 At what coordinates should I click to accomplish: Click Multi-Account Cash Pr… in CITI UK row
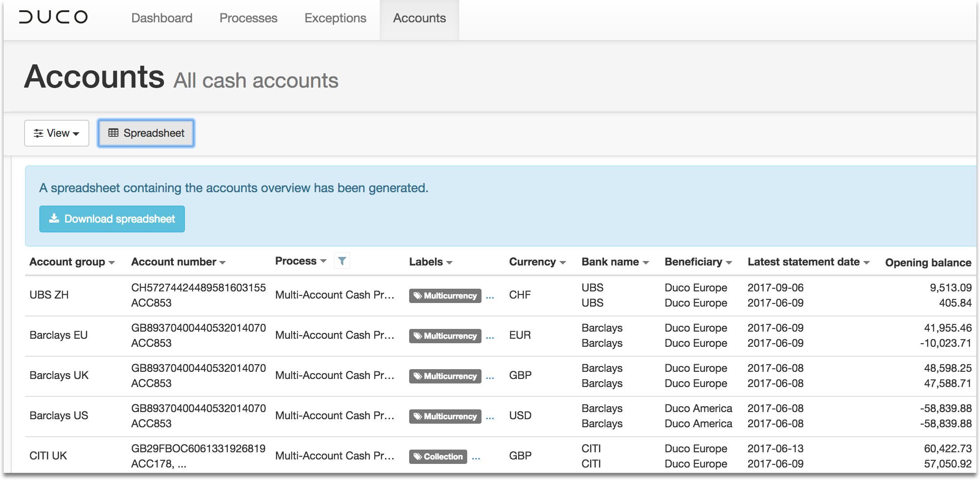[335, 456]
